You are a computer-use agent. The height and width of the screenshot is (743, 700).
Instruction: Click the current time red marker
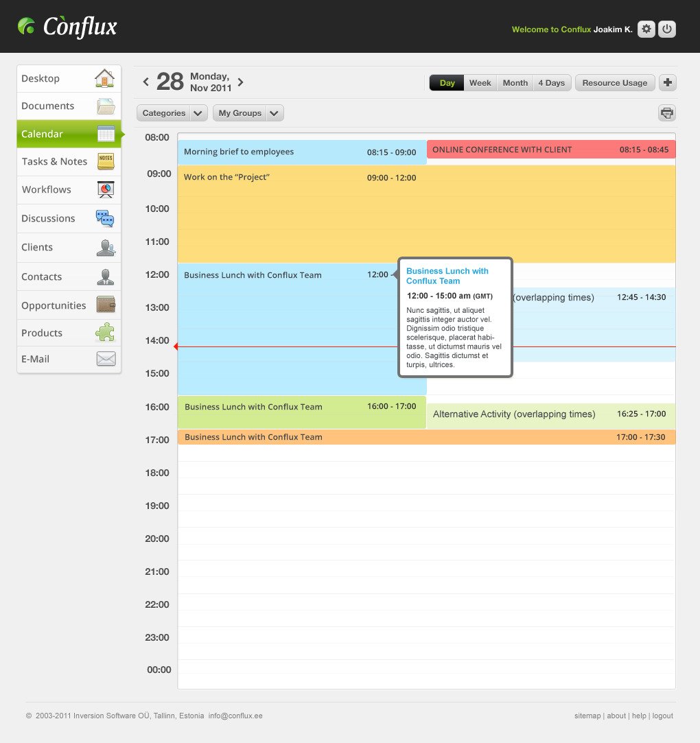(176, 347)
